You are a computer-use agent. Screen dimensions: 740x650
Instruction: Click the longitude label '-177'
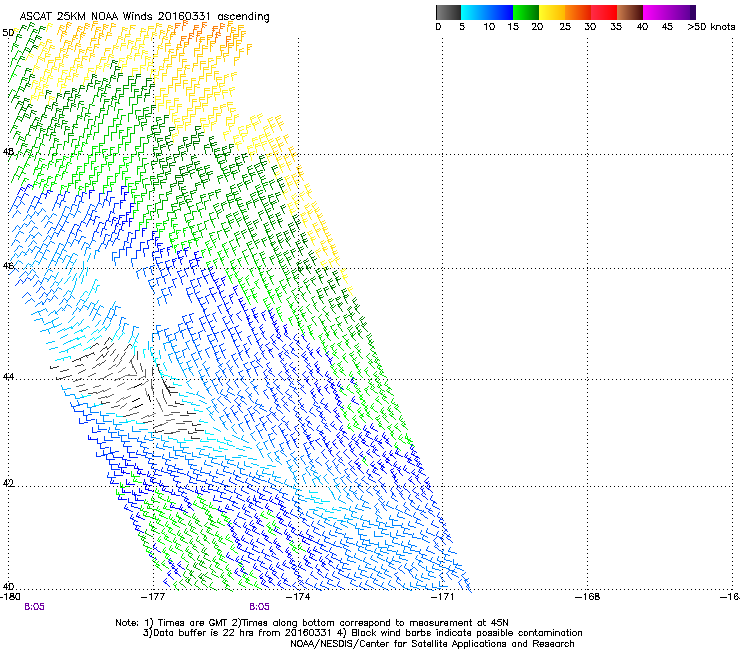153,597
